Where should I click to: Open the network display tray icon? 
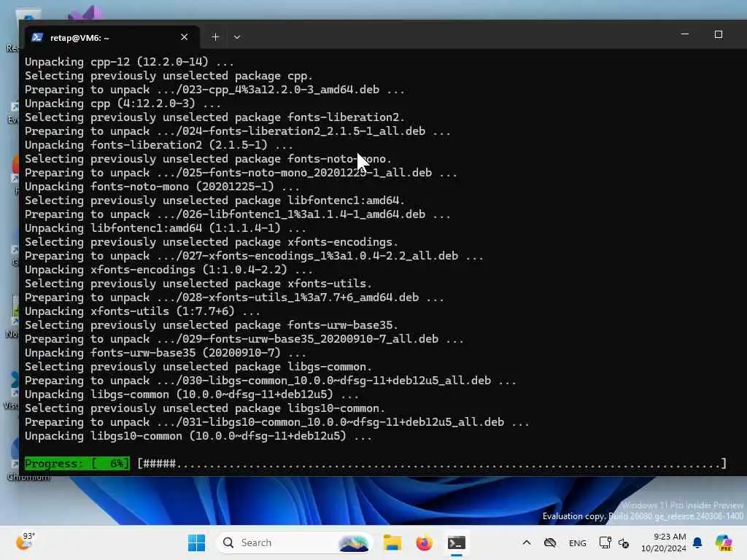point(605,542)
